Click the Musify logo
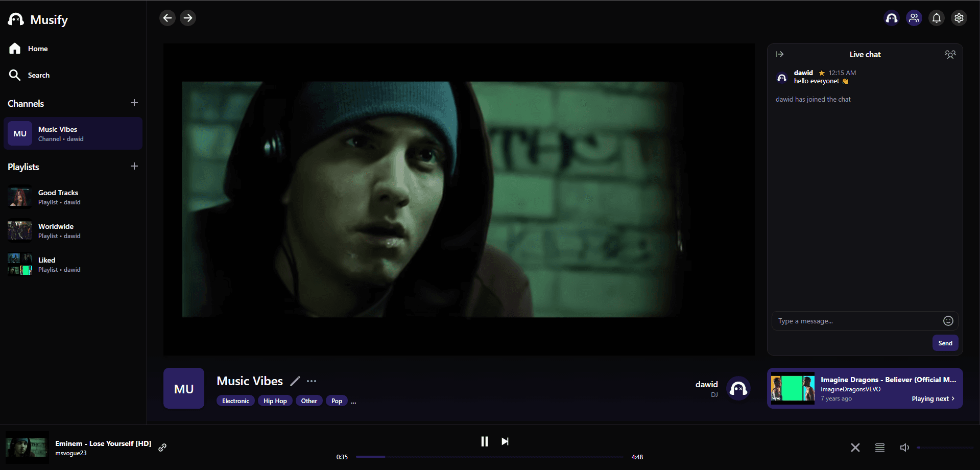 click(x=38, y=19)
